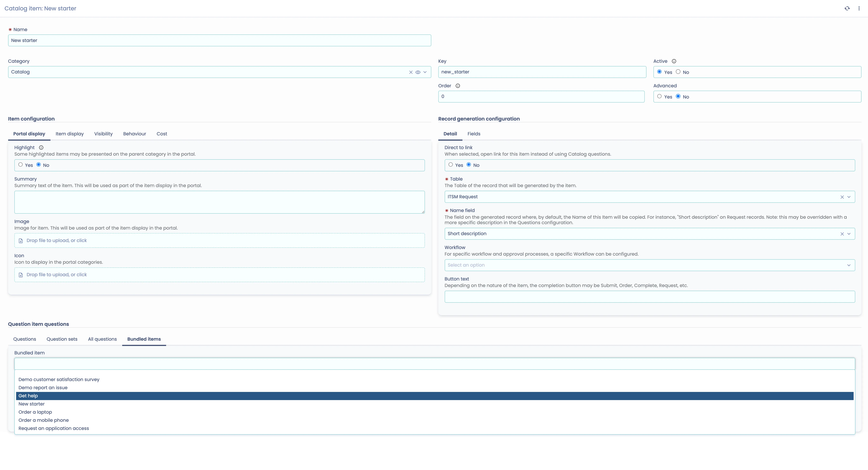Open the Workflow select dropdown
Viewport: 868px width, 470px height.
pyautogui.click(x=650, y=265)
